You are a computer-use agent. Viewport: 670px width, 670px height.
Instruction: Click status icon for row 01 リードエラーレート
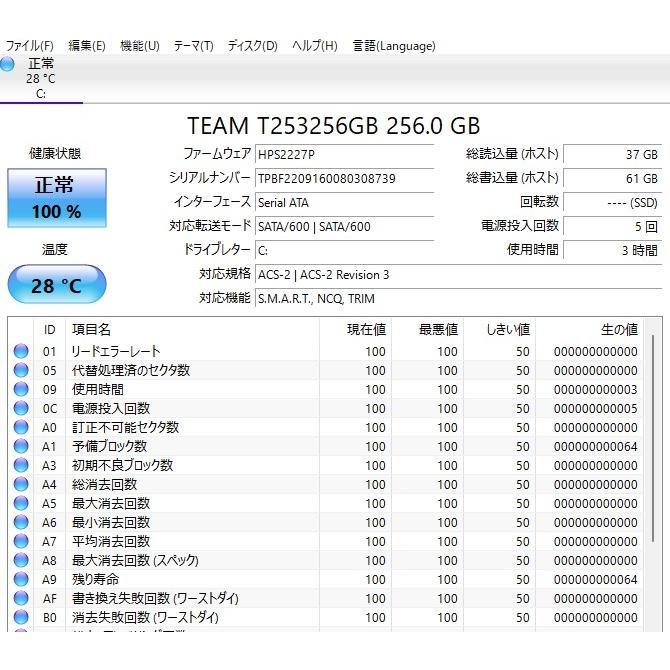[21, 351]
